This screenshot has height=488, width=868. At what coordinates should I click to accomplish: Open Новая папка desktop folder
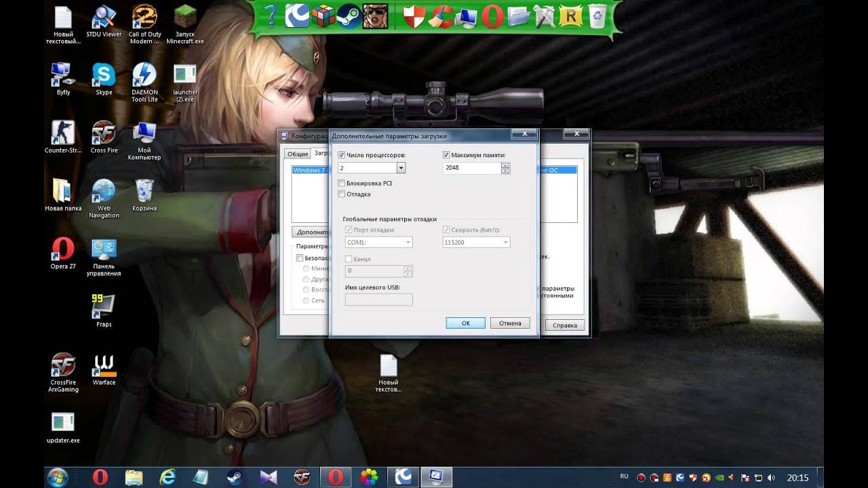(63, 195)
